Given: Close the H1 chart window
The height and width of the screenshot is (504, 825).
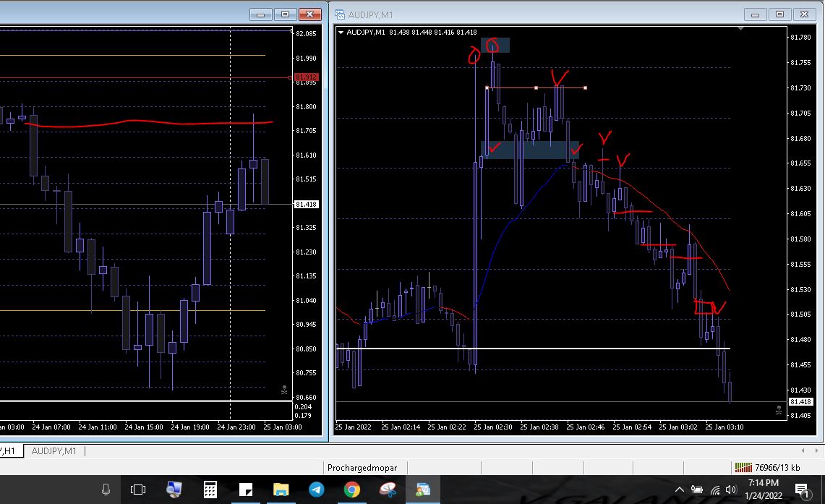Looking at the screenshot, I should [310, 14].
